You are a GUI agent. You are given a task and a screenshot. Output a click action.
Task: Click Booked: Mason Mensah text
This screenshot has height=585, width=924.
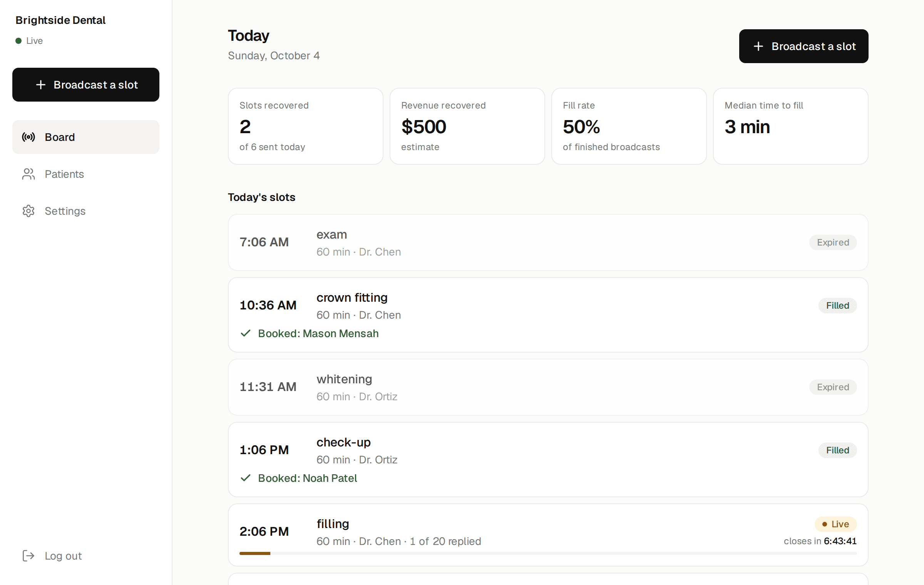click(x=318, y=333)
